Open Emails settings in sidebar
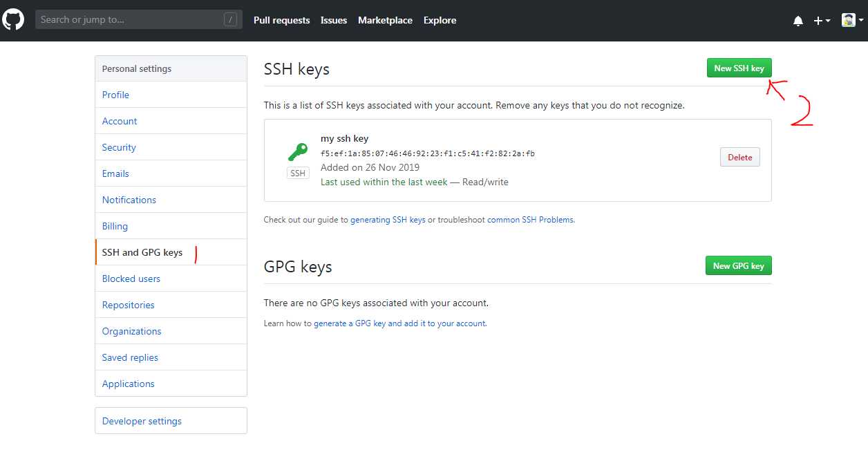This screenshot has width=868, height=461. pos(171,173)
